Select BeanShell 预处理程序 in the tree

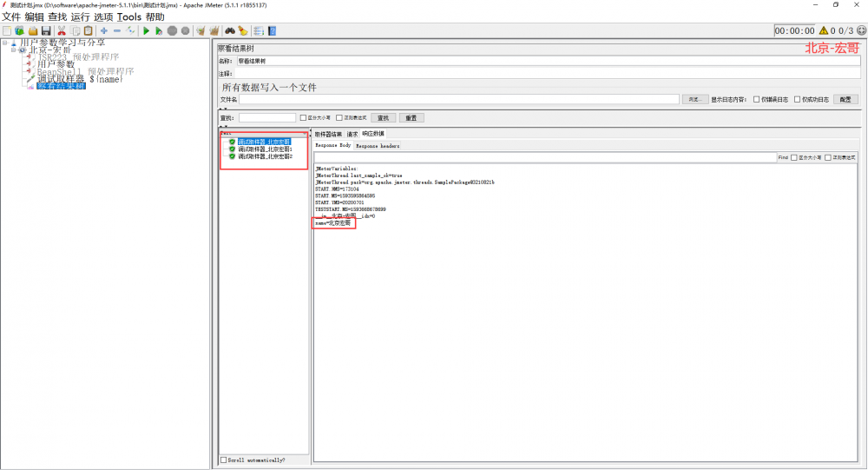(x=85, y=71)
